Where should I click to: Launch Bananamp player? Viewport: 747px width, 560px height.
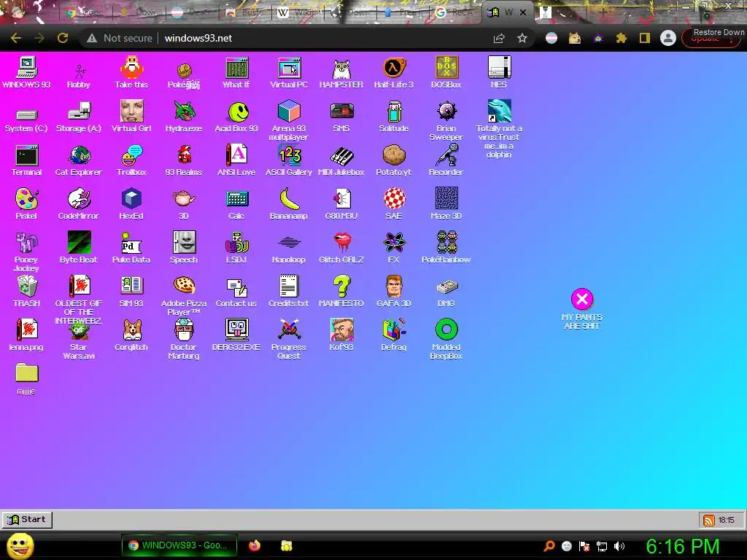pos(289,199)
